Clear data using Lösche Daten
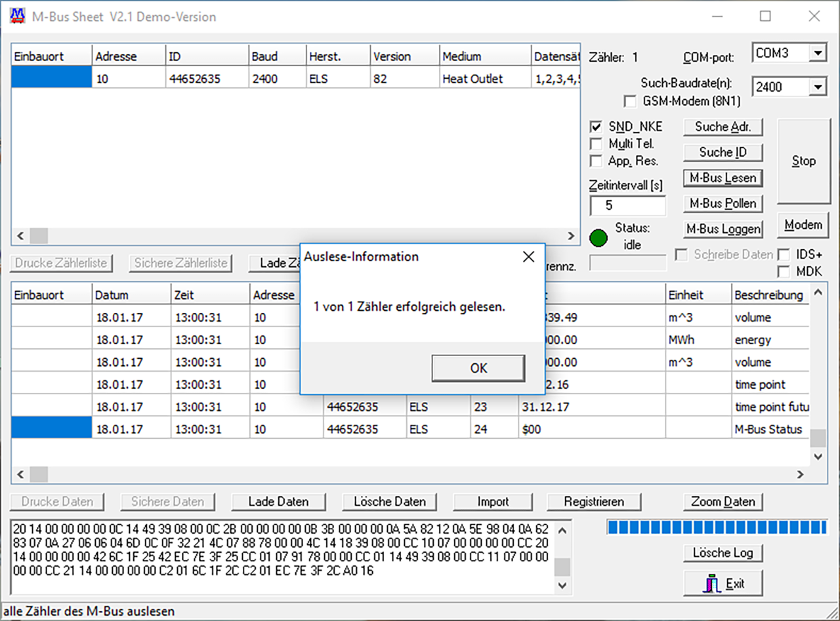The image size is (840, 621). tap(389, 502)
